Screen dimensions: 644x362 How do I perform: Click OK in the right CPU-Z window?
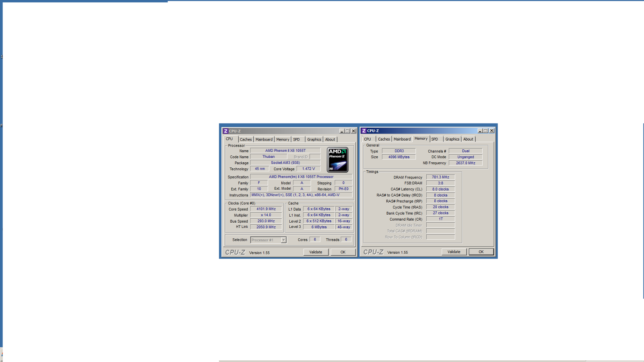[x=481, y=252]
